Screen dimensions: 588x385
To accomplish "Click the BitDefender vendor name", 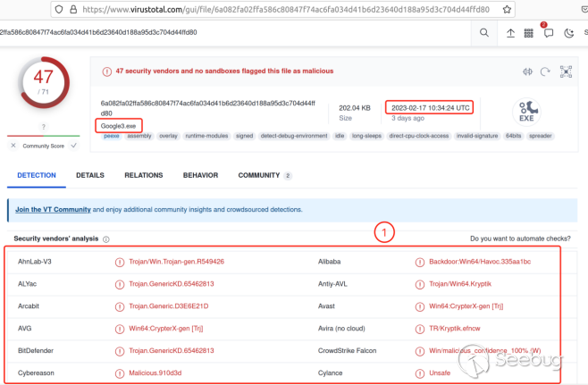I will 36,350.
